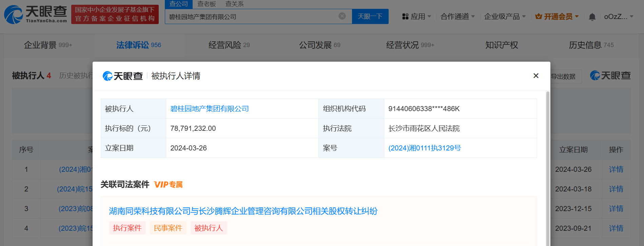This screenshot has width=644, height=246.
Task: Click the 操作 column header
Action: tap(616, 150)
